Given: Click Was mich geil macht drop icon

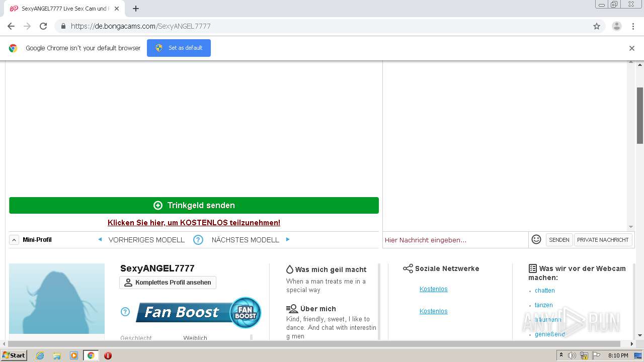Looking at the screenshot, I should pos(289,269).
